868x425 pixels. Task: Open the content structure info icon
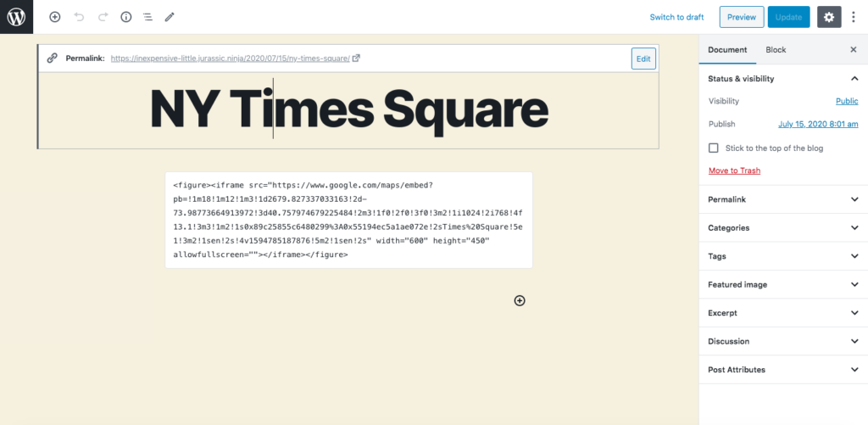click(126, 17)
